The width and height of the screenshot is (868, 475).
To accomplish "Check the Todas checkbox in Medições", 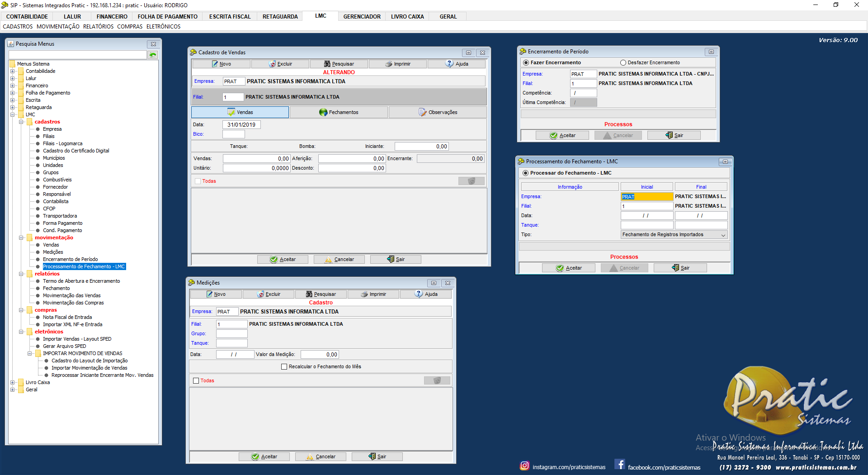I will (196, 381).
